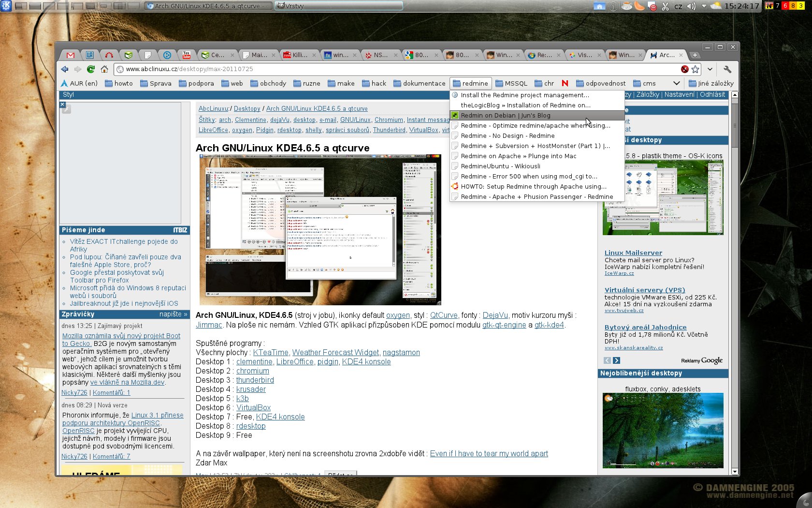Open the gtk-qt-engine link
The image size is (812, 508).
coord(504,325)
